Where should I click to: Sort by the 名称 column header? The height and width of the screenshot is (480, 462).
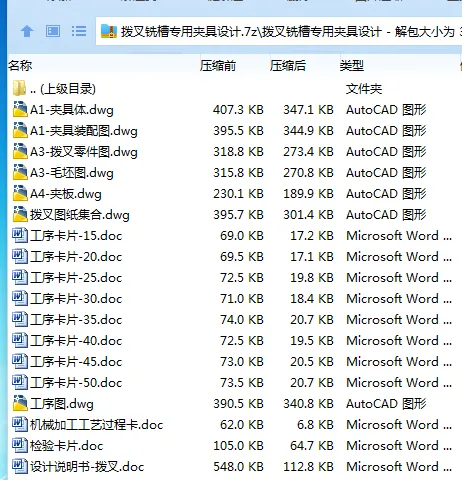pos(20,65)
